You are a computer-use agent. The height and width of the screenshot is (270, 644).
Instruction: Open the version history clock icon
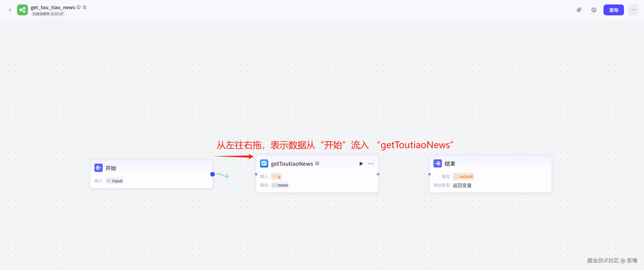pos(594,10)
